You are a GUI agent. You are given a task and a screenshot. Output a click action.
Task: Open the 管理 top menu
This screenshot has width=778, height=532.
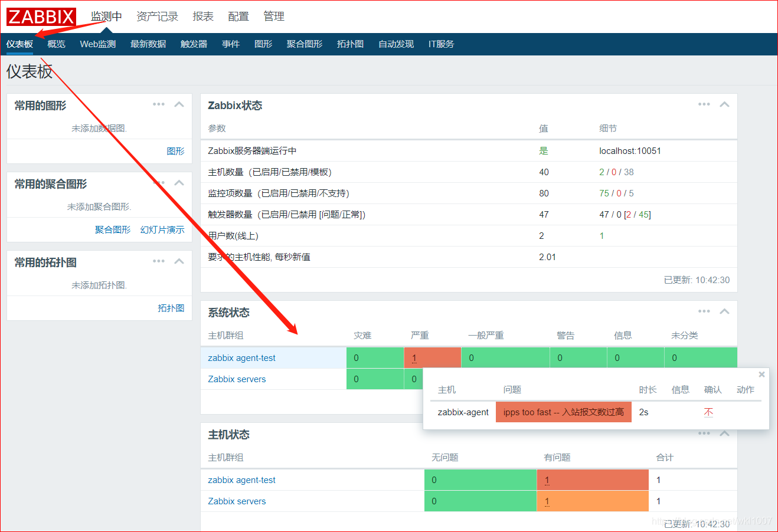[x=274, y=17]
